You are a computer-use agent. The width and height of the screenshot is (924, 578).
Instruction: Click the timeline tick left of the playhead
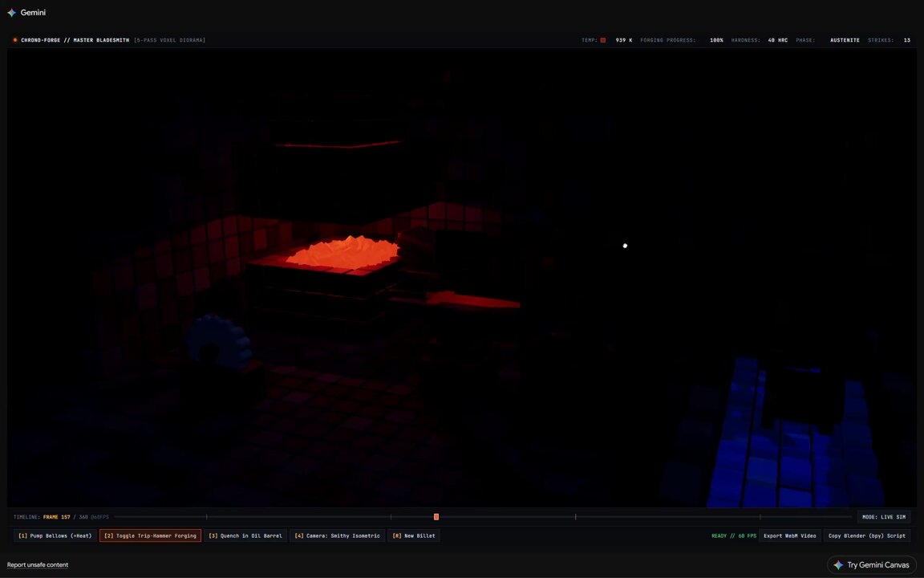pyautogui.click(x=391, y=517)
